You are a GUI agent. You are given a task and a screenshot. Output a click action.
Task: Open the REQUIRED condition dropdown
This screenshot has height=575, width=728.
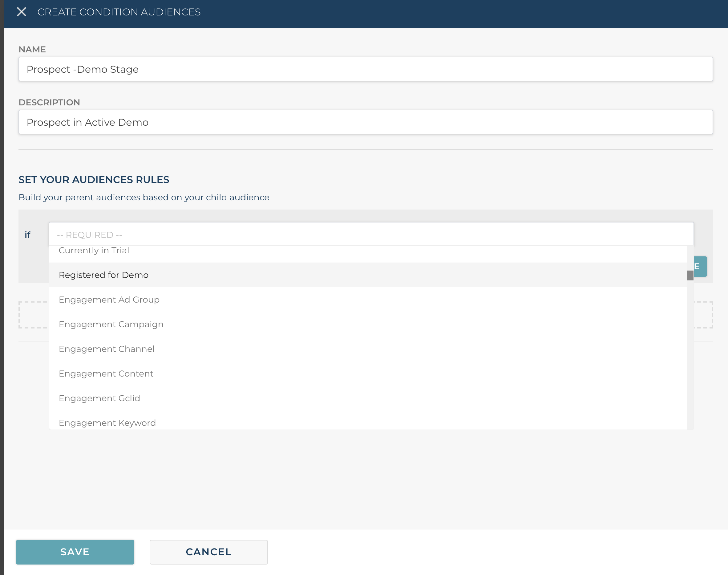pyautogui.click(x=371, y=234)
